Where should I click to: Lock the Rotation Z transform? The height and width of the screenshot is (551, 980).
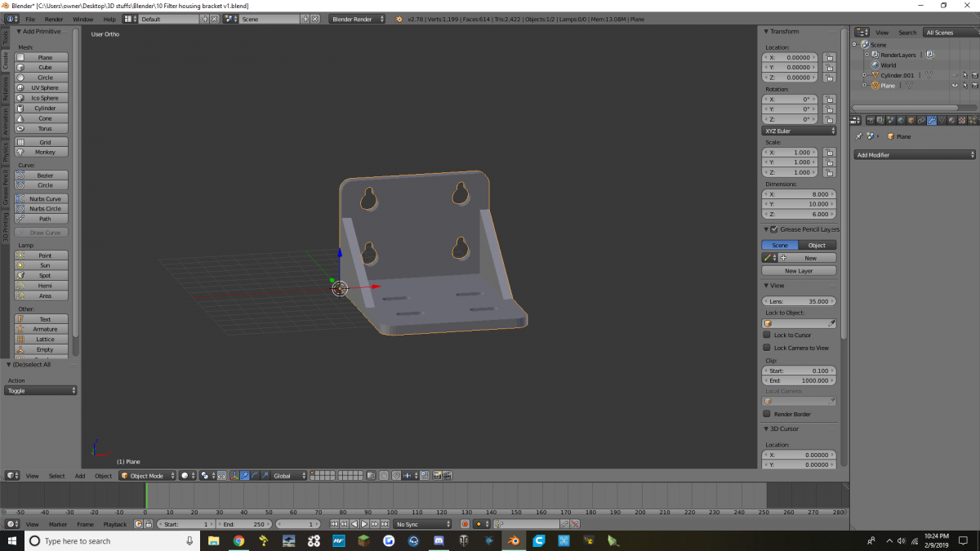pos(829,119)
